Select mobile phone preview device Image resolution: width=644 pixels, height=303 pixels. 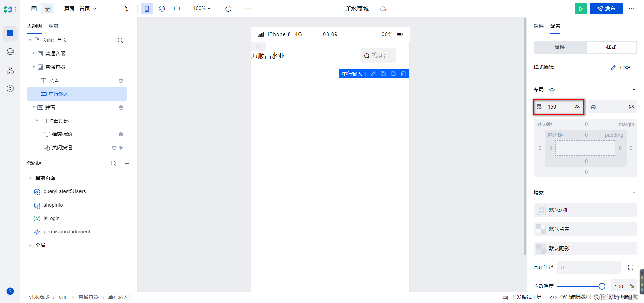pos(147,9)
